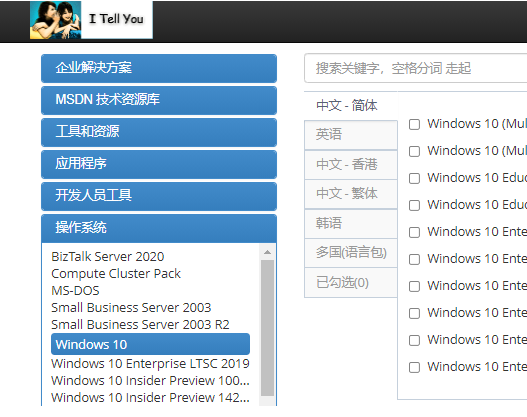The image size is (527, 417).
Task: Collapse the 操作系统 category panel
Action: point(159,228)
